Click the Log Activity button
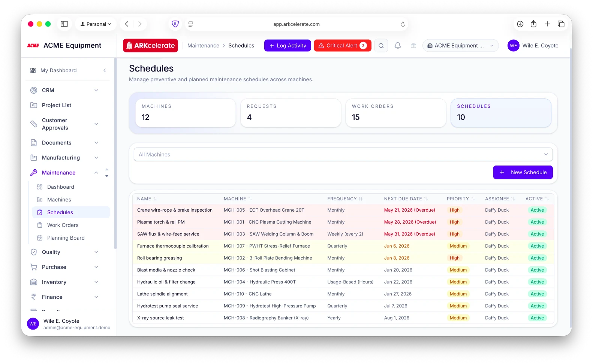593x364 pixels. click(288, 46)
